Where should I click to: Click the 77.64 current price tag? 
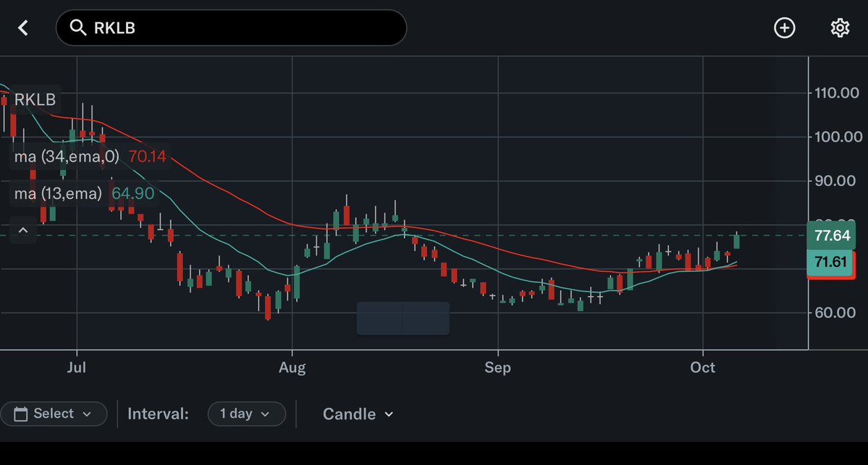coord(832,236)
